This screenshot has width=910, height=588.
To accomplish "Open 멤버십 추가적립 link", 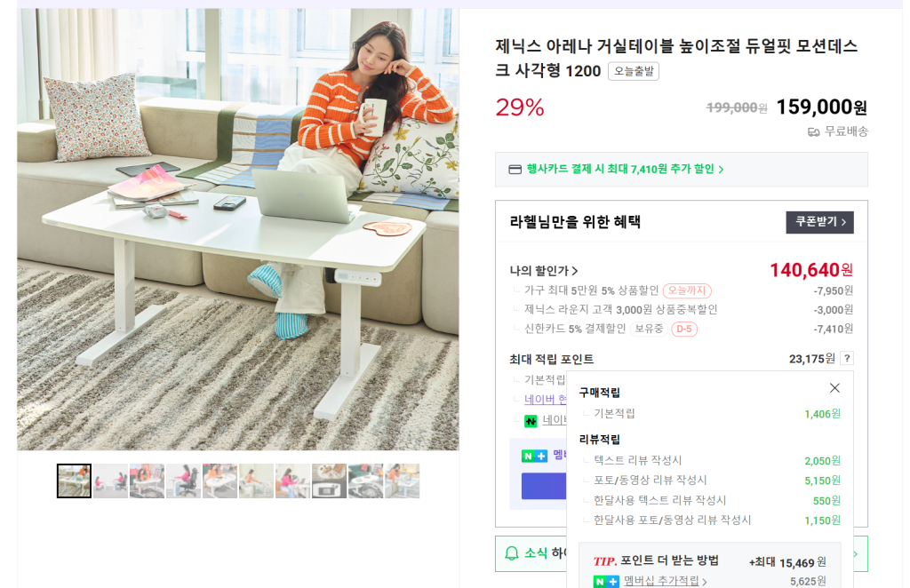I will (x=665, y=581).
